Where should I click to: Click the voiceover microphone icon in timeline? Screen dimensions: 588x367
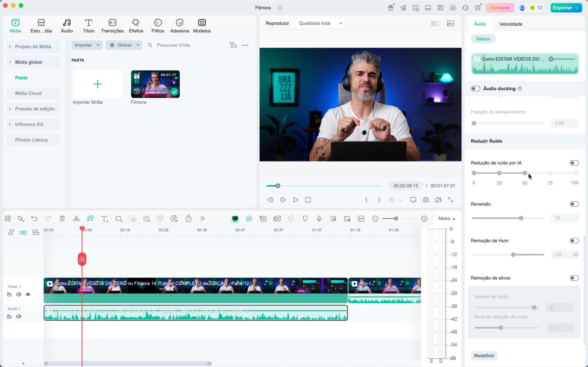click(x=319, y=219)
